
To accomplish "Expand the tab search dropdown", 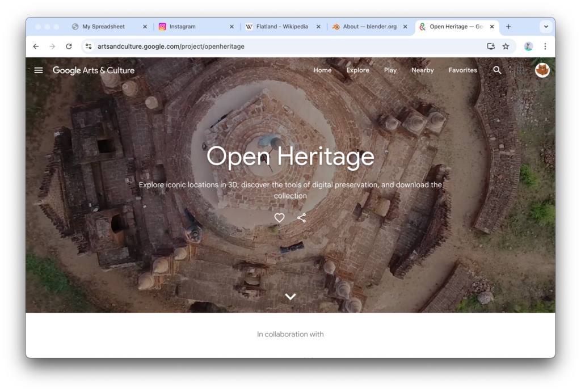I will tap(546, 27).
